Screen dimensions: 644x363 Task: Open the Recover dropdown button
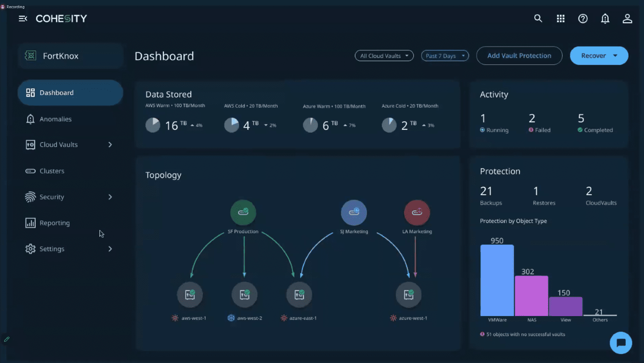point(599,56)
